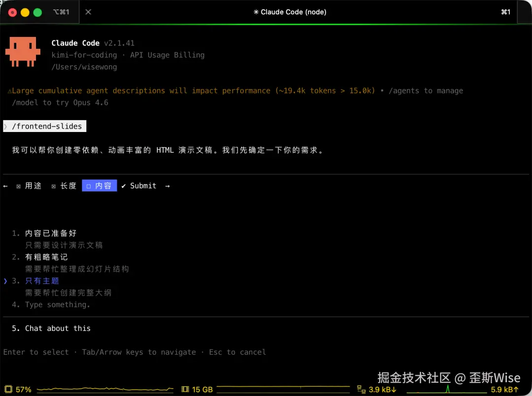
Task: Click the checkmark icon beside Submit
Action: (124, 186)
